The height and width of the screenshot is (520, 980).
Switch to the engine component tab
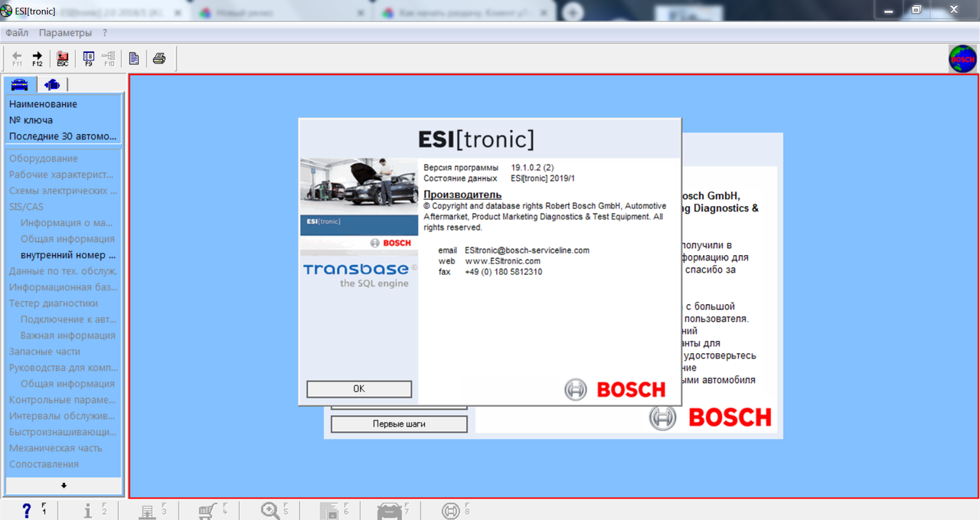(52, 84)
